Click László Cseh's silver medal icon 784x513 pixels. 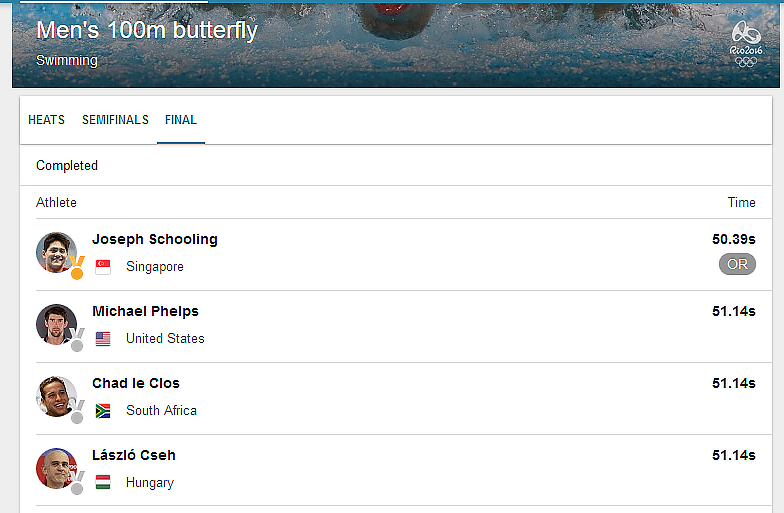click(77, 483)
